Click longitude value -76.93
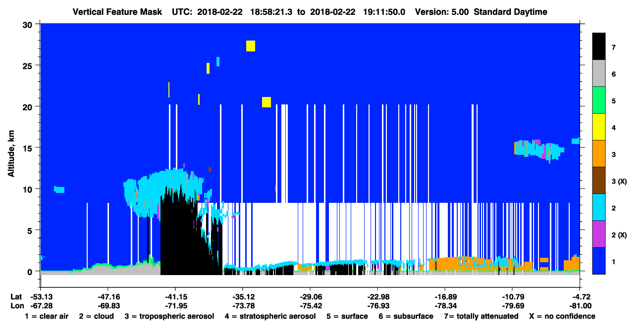 pos(377,305)
